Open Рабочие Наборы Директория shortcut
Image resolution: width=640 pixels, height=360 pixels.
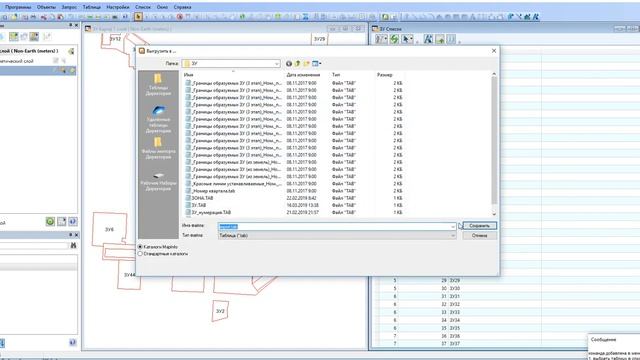(x=158, y=182)
